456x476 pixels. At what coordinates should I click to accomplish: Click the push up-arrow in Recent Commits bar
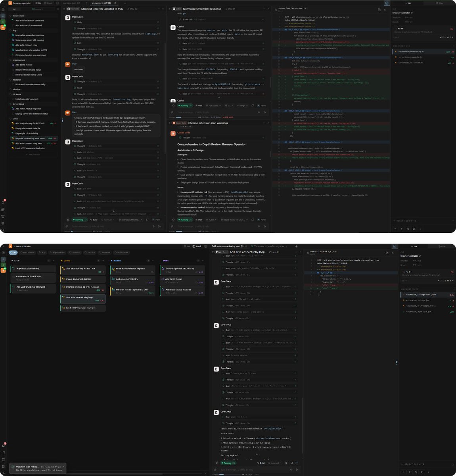click(401, 228)
